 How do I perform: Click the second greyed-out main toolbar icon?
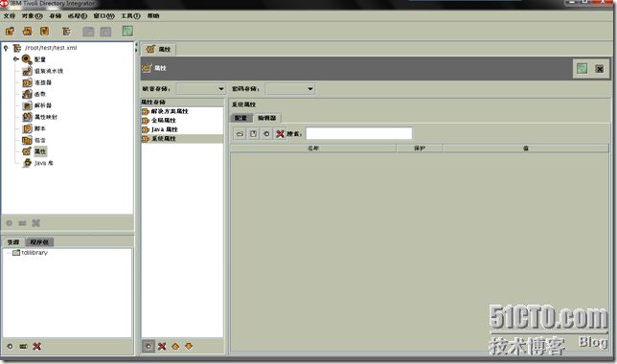pos(105,32)
